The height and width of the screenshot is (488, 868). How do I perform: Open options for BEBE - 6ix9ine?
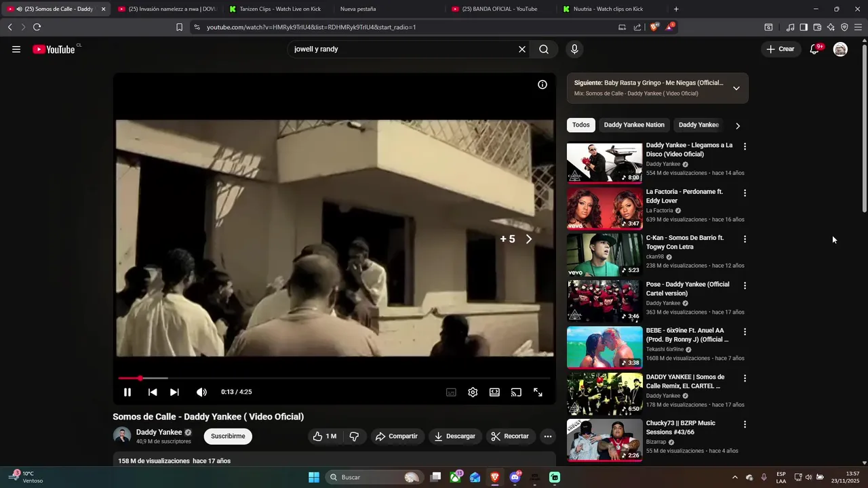pyautogui.click(x=745, y=332)
